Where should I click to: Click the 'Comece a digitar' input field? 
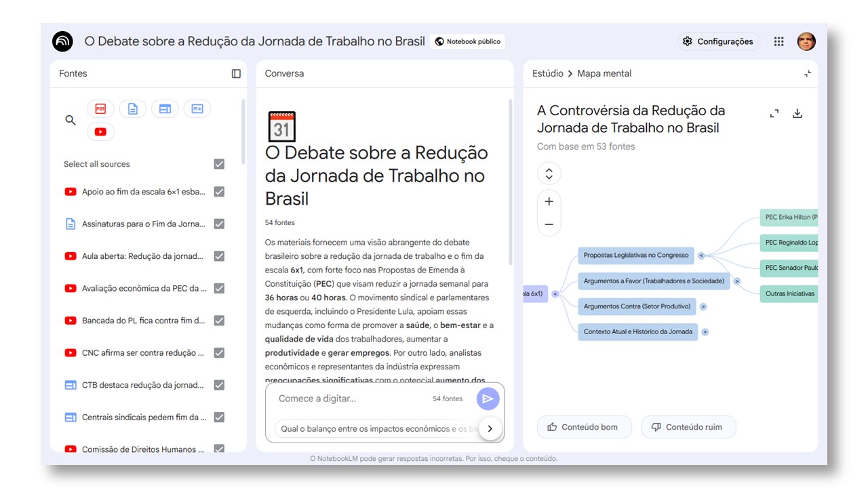(353, 399)
